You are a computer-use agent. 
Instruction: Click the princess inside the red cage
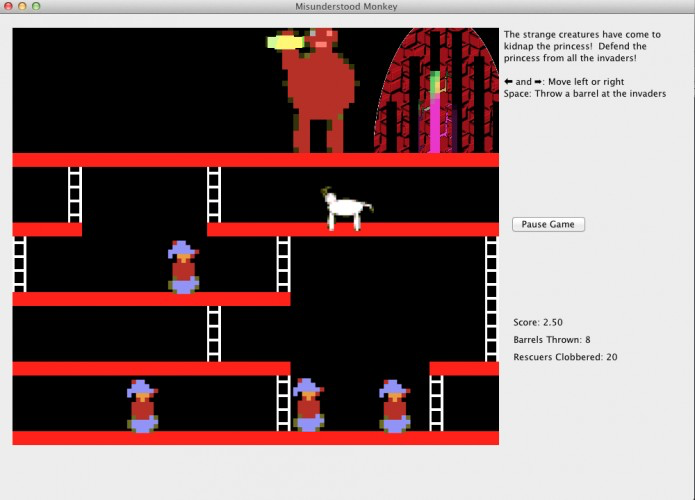437,112
